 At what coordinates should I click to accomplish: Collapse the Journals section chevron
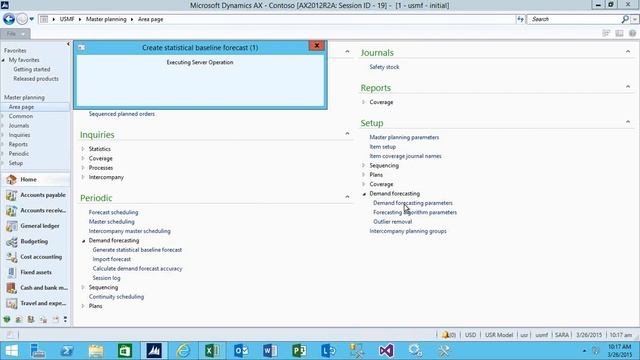(628, 52)
